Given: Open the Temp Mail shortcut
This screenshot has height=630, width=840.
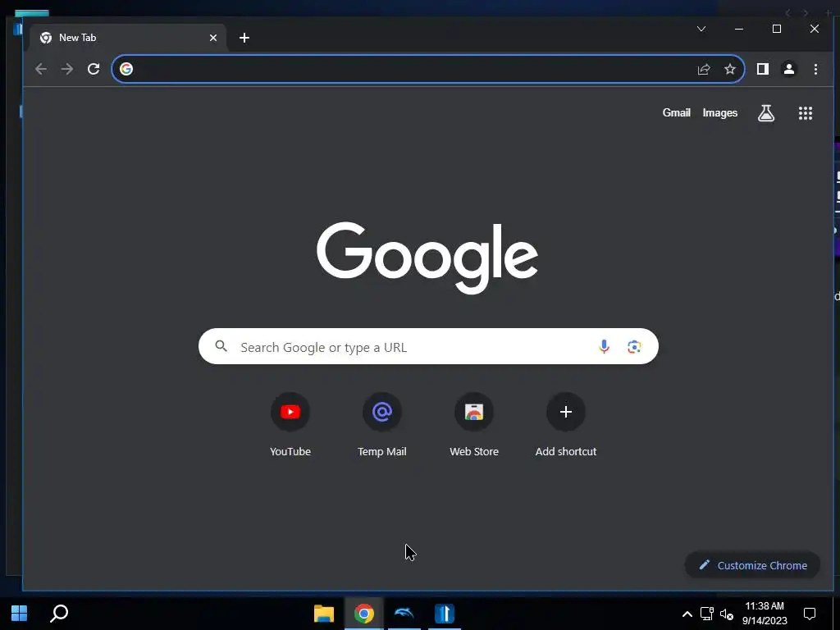Looking at the screenshot, I should click(x=382, y=426).
